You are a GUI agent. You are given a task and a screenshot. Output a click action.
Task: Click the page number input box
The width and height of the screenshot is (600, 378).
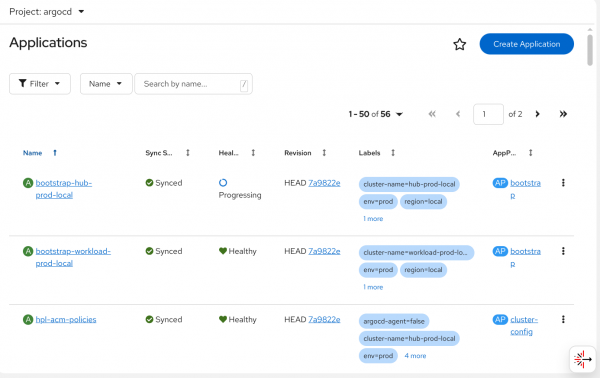[x=488, y=114]
